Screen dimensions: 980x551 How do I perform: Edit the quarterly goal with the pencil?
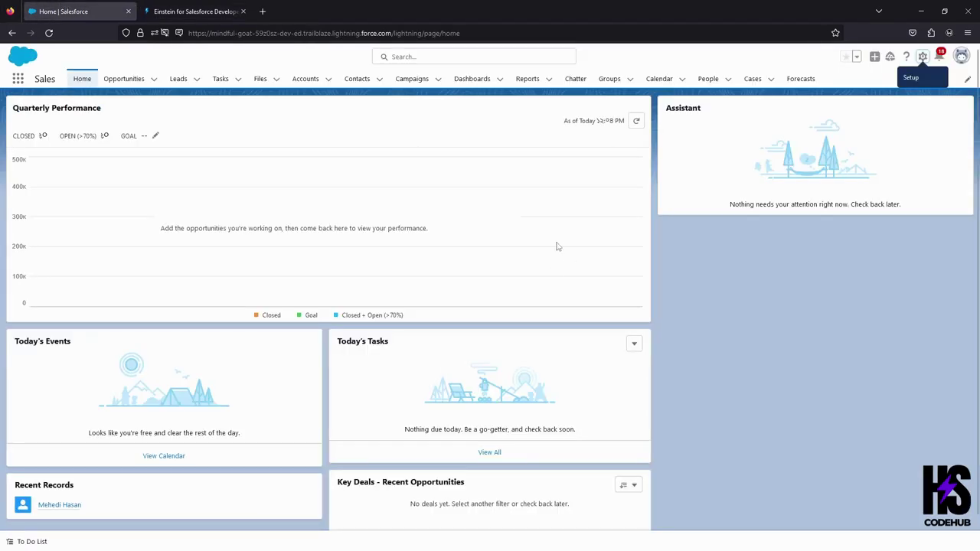point(155,136)
